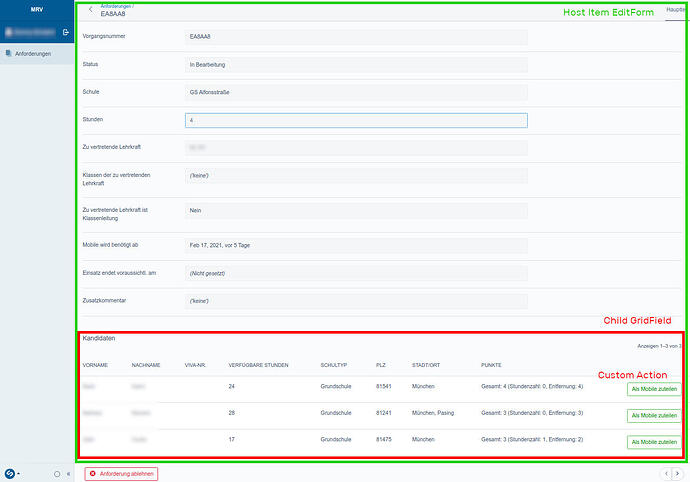This screenshot has width=690, height=482.
Task: Click the logout icon in the sidebar
Action: point(65,33)
